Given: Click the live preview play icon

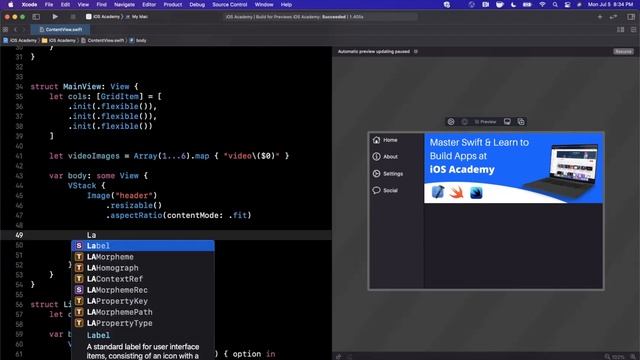Looking at the screenshot, I should pos(451,122).
